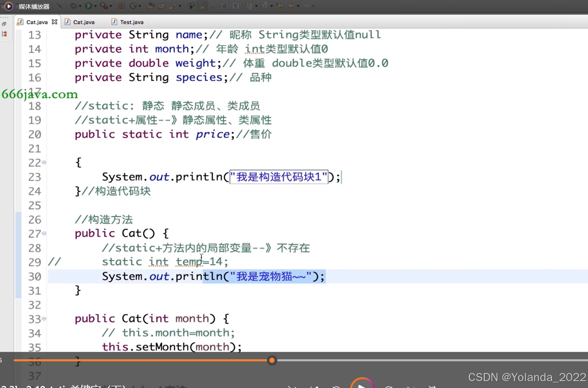Viewport: 588px width, 388px height.
Task: Click the field name species on line 16
Action: pos(199,77)
